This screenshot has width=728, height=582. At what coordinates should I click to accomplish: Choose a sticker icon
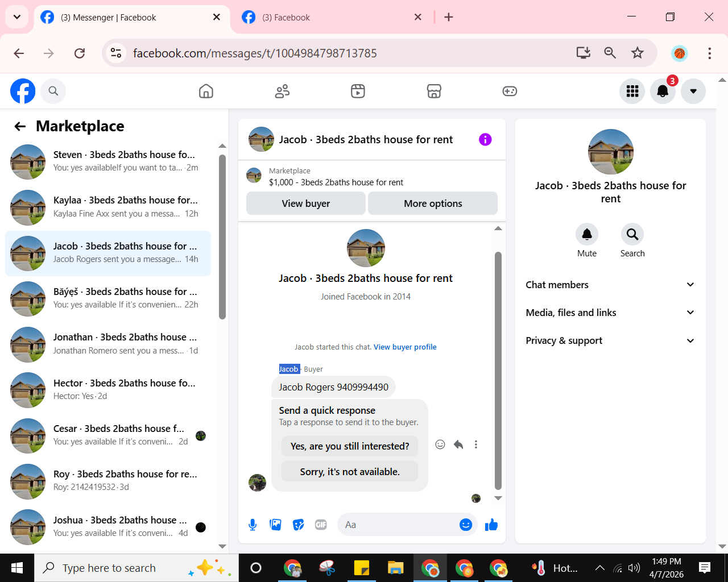(299, 525)
